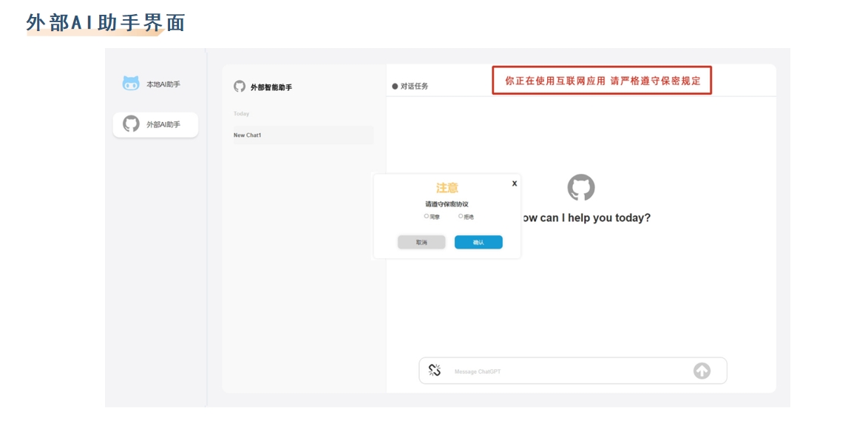Open the 本地AI助手 sidebar item
Viewport: 868px width, 421px height.
coord(155,84)
